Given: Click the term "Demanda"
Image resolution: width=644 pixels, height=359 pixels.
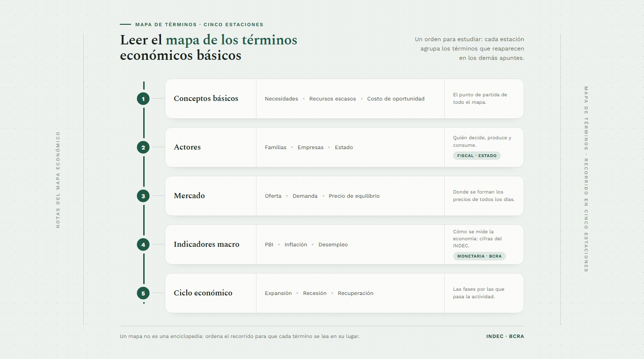Looking at the screenshot, I should pyautogui.click(x=305, y=196).
